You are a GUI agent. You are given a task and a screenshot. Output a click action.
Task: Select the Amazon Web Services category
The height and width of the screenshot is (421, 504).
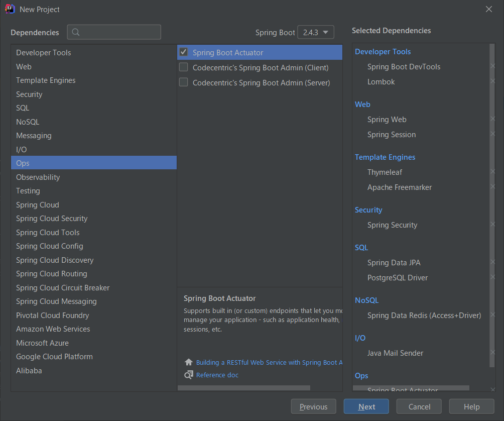[x=94, y=329]
